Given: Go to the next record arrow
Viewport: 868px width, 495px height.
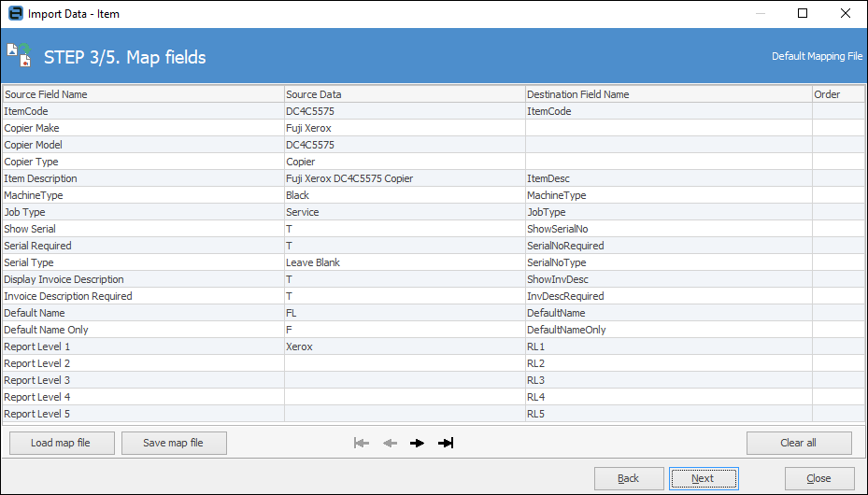Looking at the screenshot, I should [418, 443].
